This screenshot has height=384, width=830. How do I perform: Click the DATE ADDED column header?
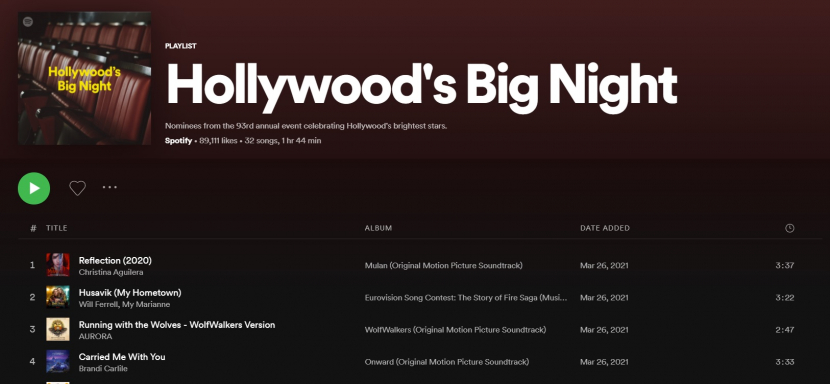[x=605, y=228]
